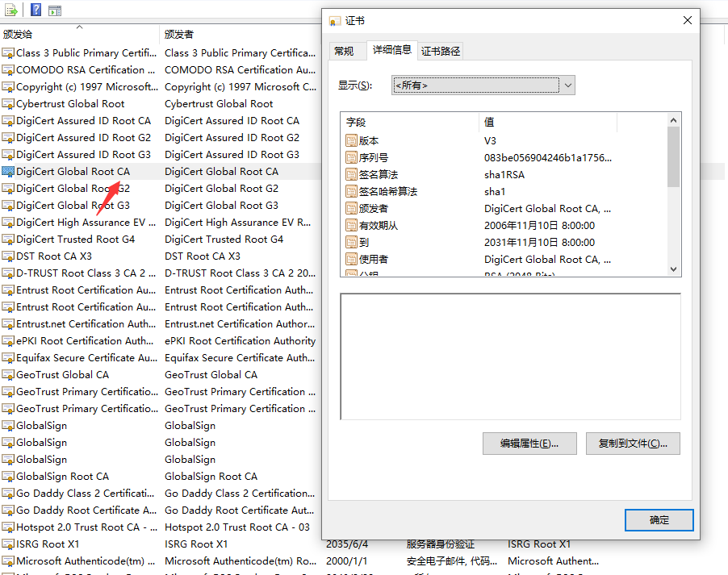This screenshot has height=575, width=728.
Task: Open Help from the blue question-mark toolbar icon
Action: tap(36, 10)
